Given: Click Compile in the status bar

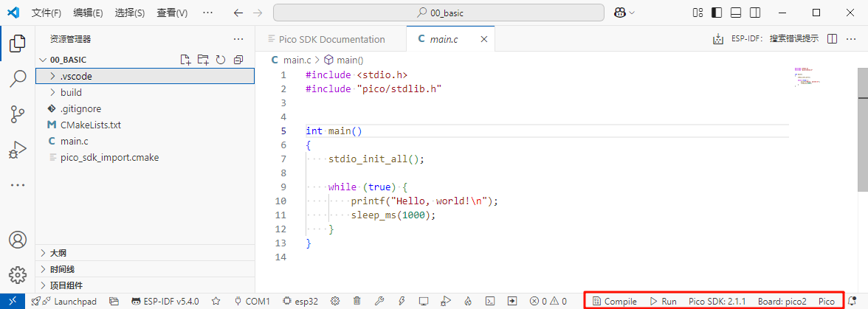Looking at the screenshot, I should [614, 302].
